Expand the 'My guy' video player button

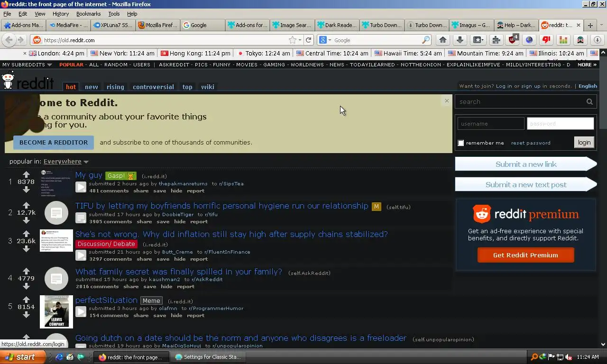tap(81, 187)
